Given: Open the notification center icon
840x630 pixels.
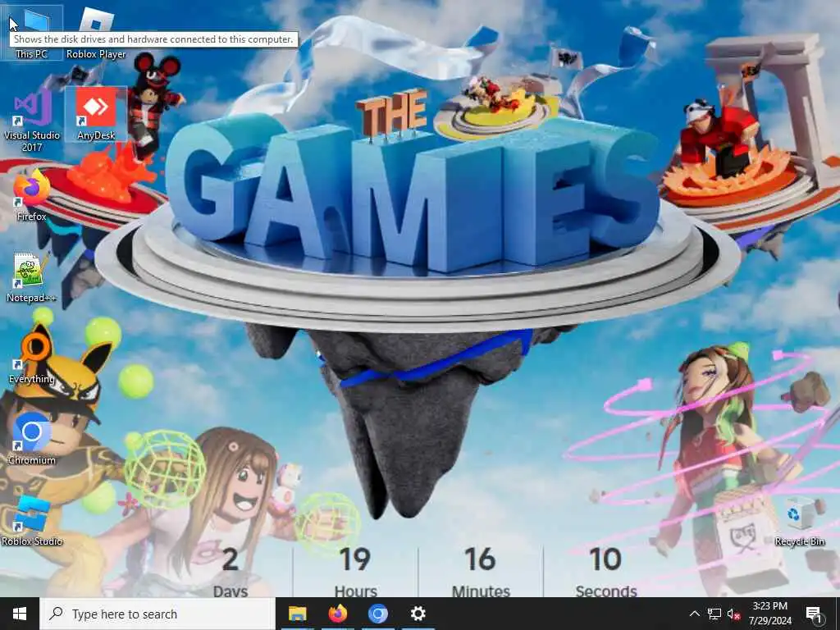Looking at the screenshot, I should point(814,614).
